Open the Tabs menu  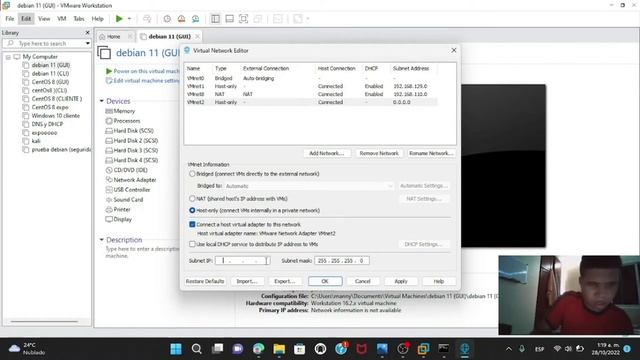click(x=79, y=19)
